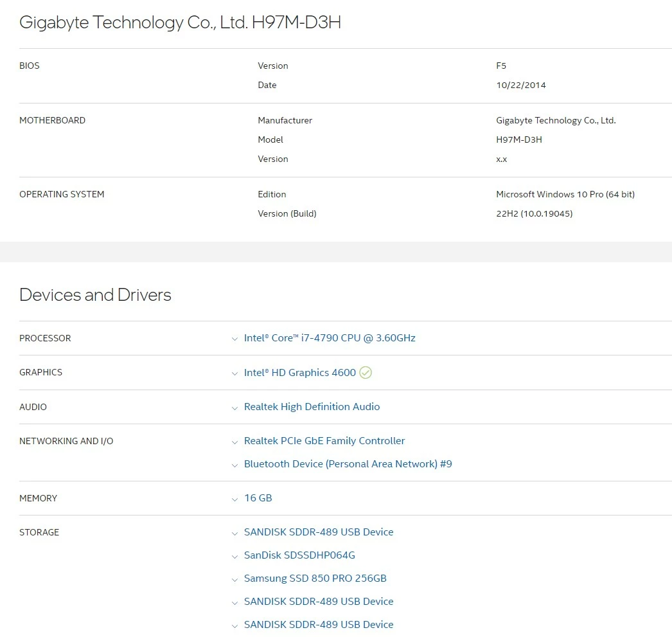The width and height of the screenshot is (672, 637).
Task: Select the manufacturer value Gigabyte Technology Co., Ltd.
Action: point(556,120)
